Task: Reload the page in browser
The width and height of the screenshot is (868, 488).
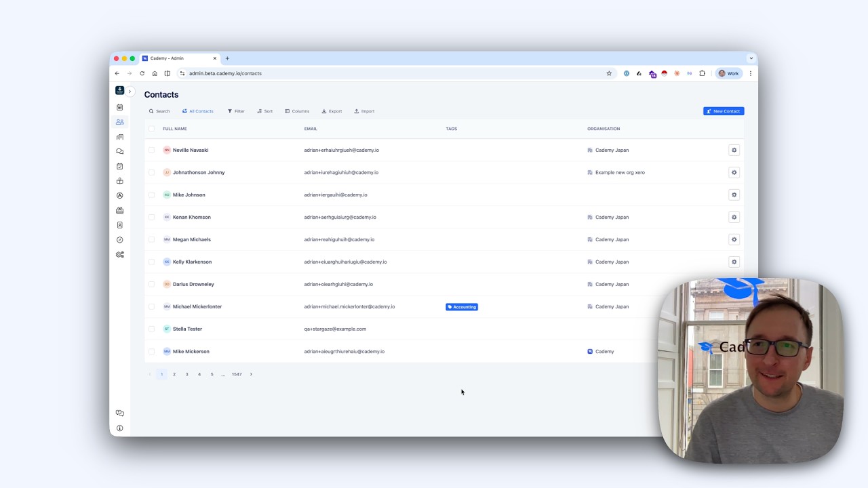Action: pyautogui.click(x=142, y=73)
